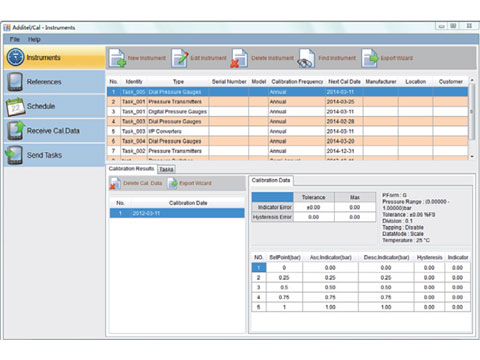
Task: Open the References device icon
Action: point(15,82)
